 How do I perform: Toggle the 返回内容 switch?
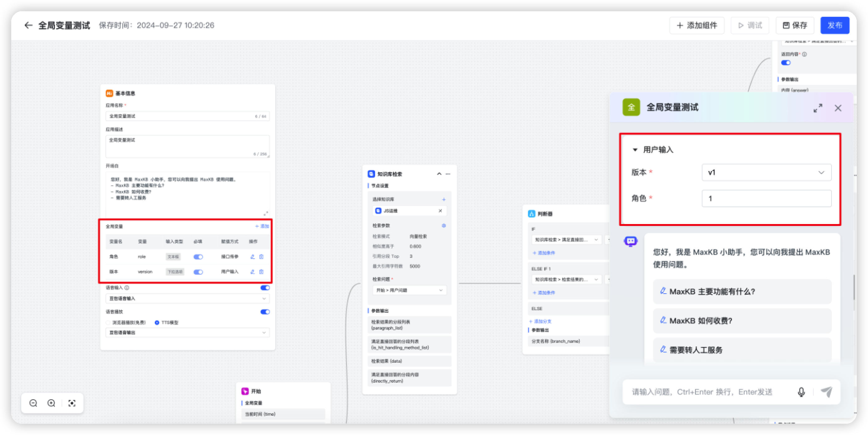coord(786,63)
